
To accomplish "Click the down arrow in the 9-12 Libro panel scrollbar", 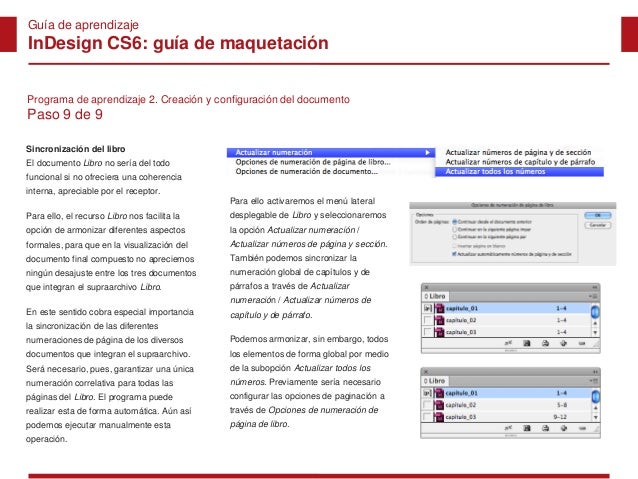I will (x=595, y=418).
